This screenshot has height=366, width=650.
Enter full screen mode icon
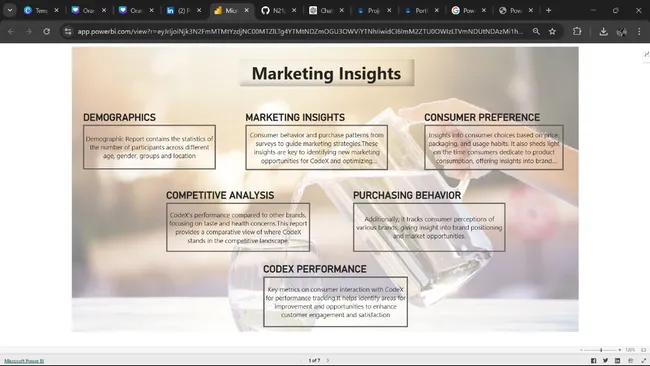pos(643,361)
